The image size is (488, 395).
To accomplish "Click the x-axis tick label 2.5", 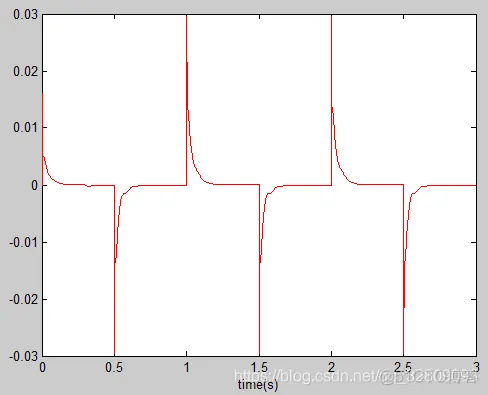I will point(403,367).
